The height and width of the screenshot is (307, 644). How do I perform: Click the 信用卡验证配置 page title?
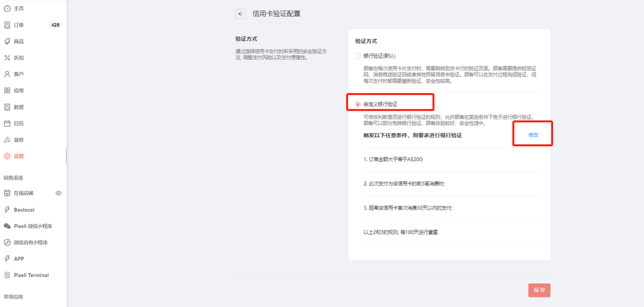(x=277, y=14)
